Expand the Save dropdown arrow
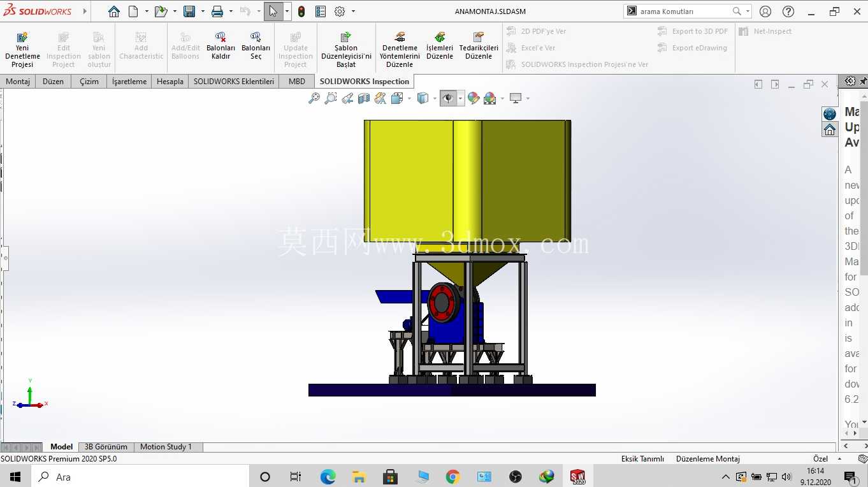This screenshot has height=487, width=868. (x=203, y=11)
